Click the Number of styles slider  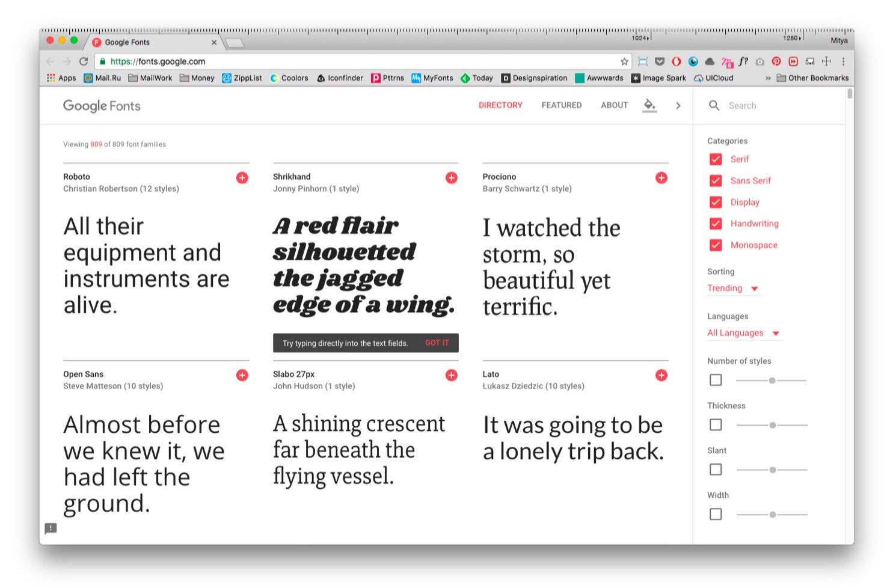click(772, 381)
